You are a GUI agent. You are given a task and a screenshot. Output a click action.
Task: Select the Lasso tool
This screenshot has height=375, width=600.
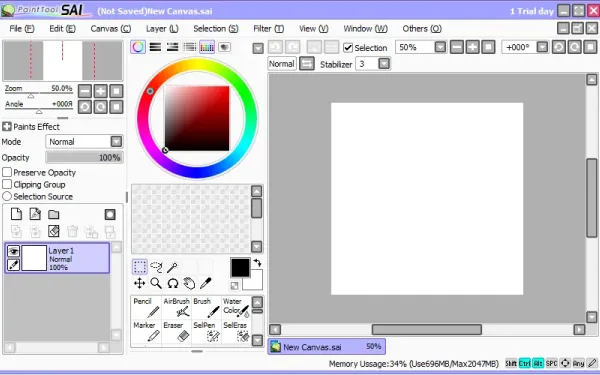tap(156, 267)
